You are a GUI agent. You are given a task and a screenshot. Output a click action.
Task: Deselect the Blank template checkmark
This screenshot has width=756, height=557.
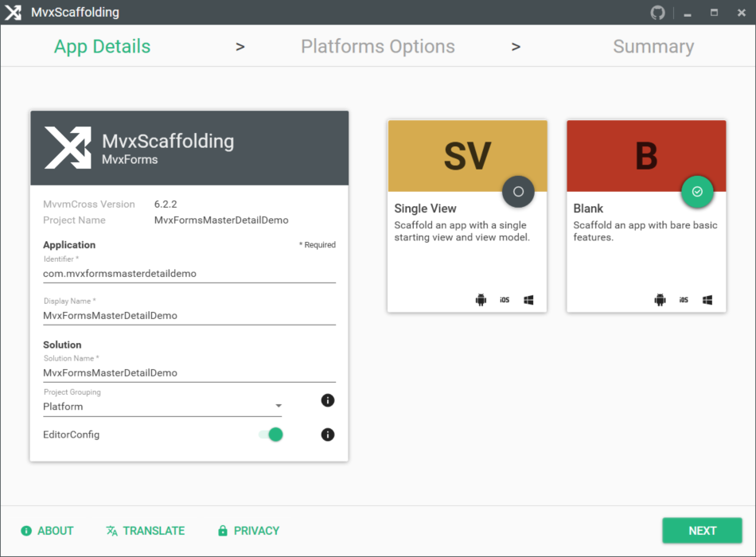pyautogui.click(x=697, y=192)
